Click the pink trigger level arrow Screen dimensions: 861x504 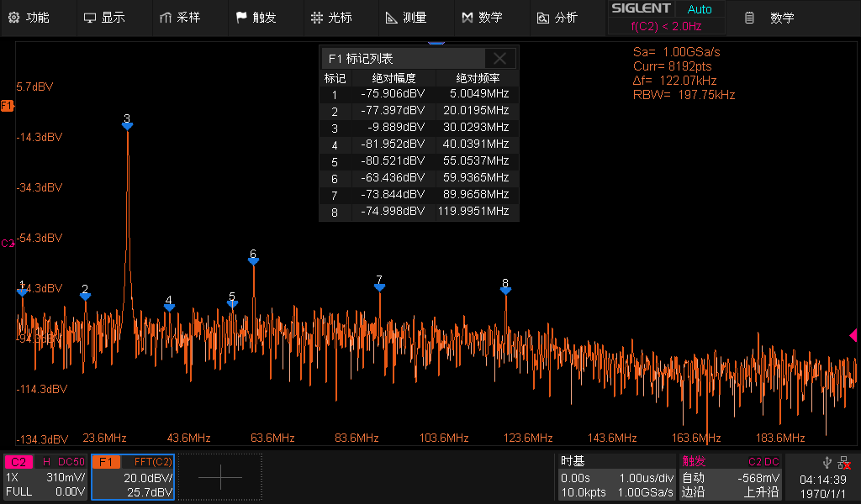click(853, 336)
